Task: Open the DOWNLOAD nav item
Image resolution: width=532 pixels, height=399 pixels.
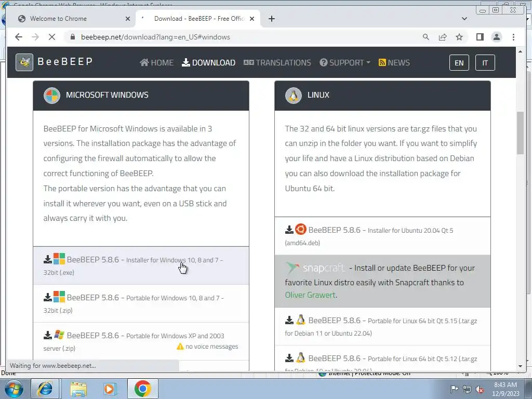Action: point(208,62)
